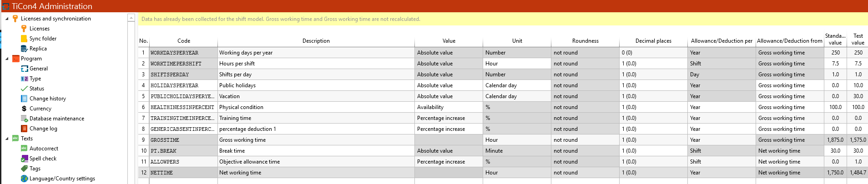Select the Status checkmark icon
Screen dimensions: 868x184
pos(24,89)
